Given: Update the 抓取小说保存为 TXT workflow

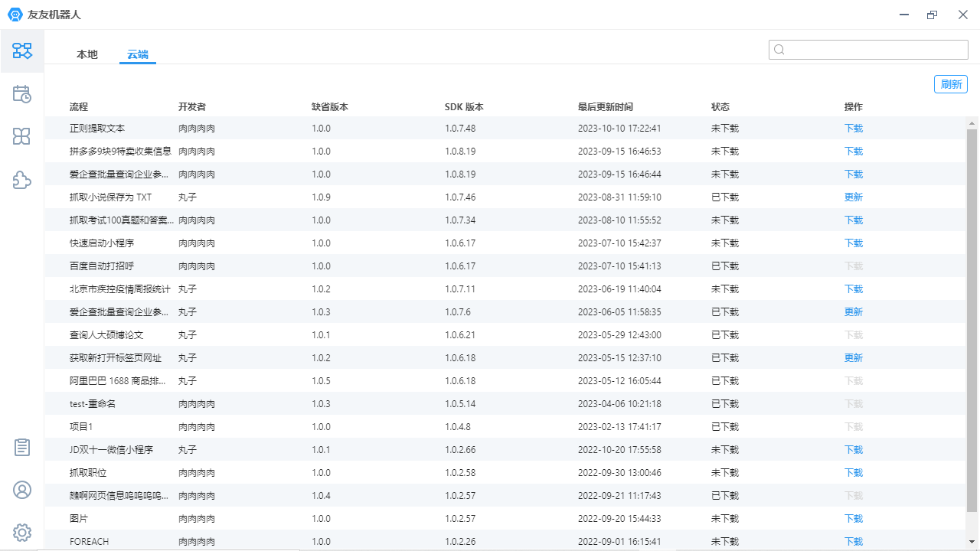Looking at the screenshot, I should point(853,197).
